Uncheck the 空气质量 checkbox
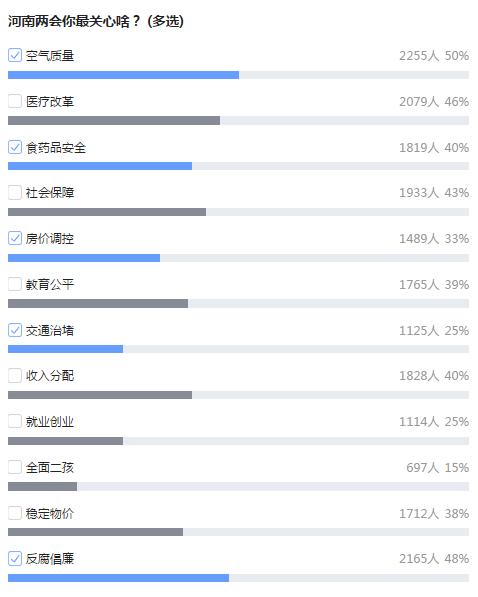The width and height of the screenshot is (478, 597). [x=15, y=55]
